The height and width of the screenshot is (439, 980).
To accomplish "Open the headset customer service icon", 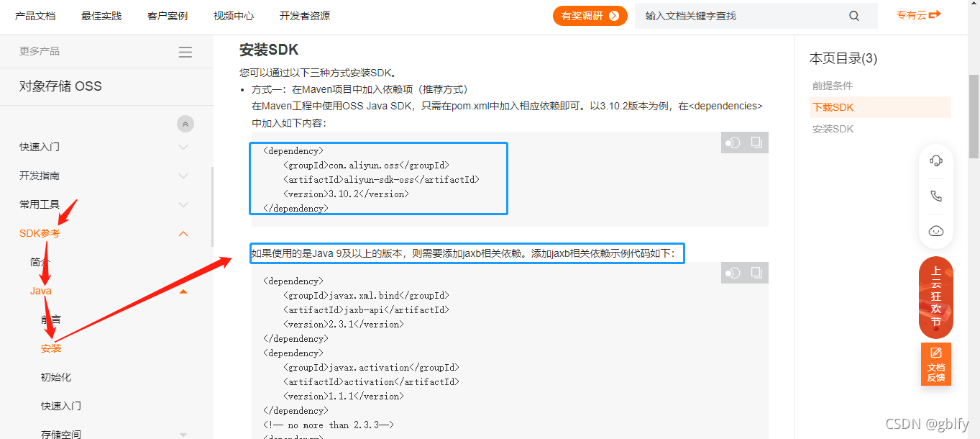I will [935, 160].
